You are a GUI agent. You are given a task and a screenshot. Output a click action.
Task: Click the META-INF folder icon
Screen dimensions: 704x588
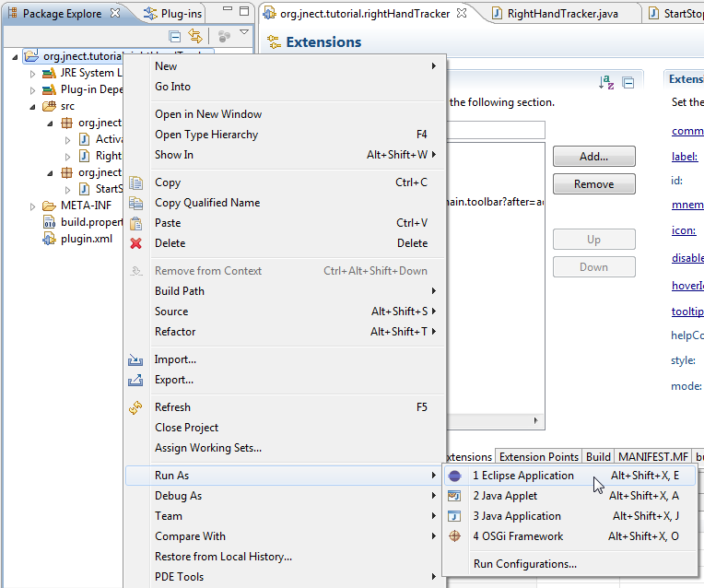(x=49, y=206)
